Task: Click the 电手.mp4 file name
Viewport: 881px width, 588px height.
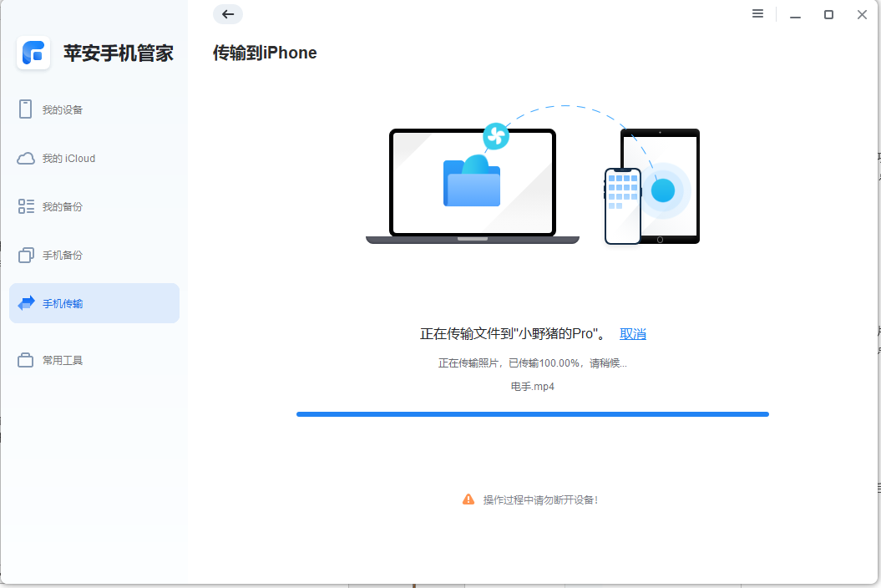Action: [532, 387]
